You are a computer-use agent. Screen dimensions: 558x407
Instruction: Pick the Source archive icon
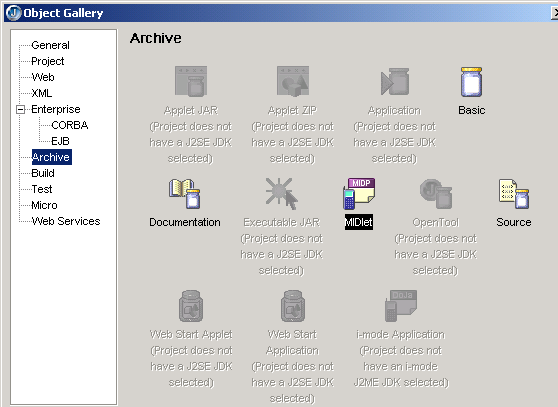tap(514, 194)
